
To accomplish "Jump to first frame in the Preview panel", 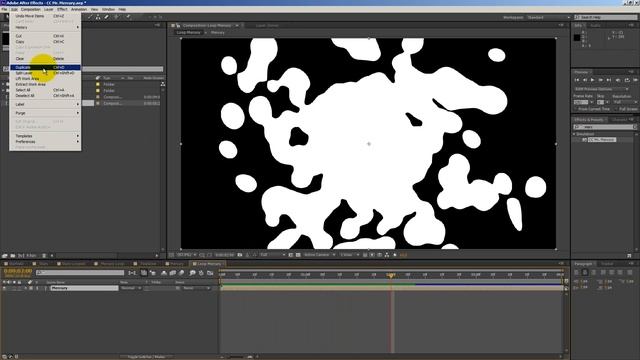I will 577,80.
